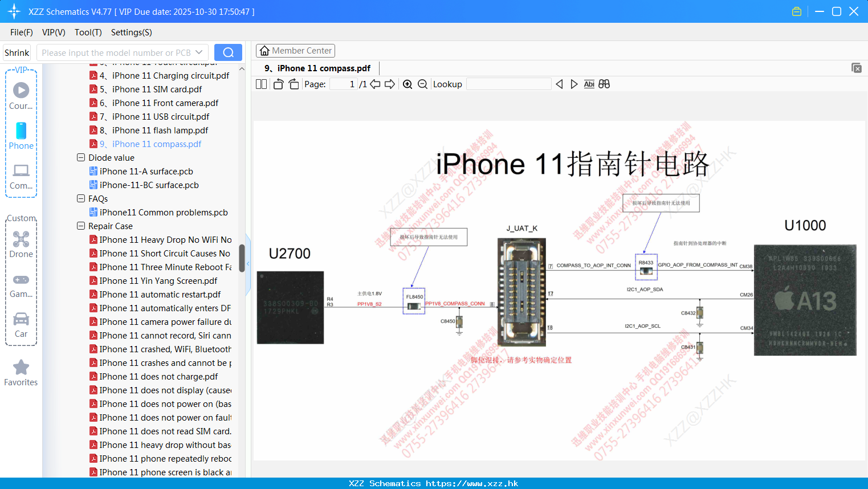
Task: Click the detach document window icon
Action: click(856, 68)
